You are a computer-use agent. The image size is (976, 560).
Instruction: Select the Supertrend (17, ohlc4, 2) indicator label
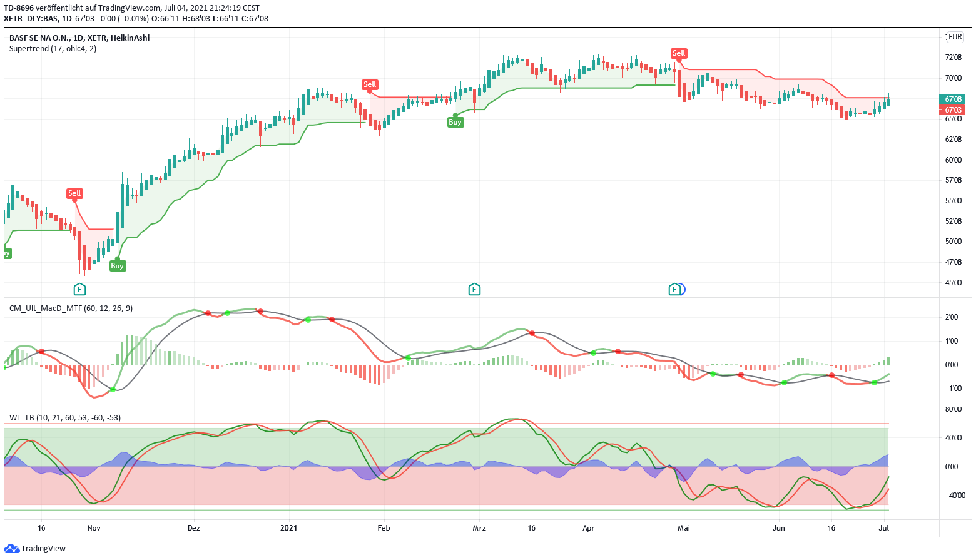tap(53, 48)
